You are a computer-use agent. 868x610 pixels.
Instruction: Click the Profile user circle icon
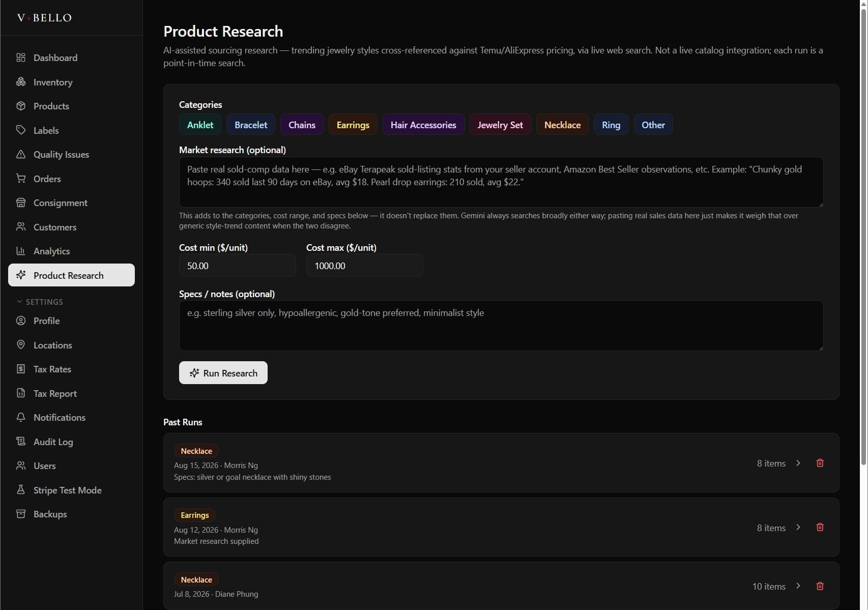coord(21,321)
